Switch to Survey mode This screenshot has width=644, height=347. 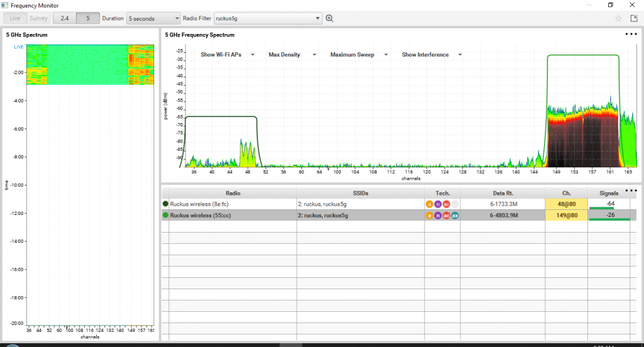(38, 18)
